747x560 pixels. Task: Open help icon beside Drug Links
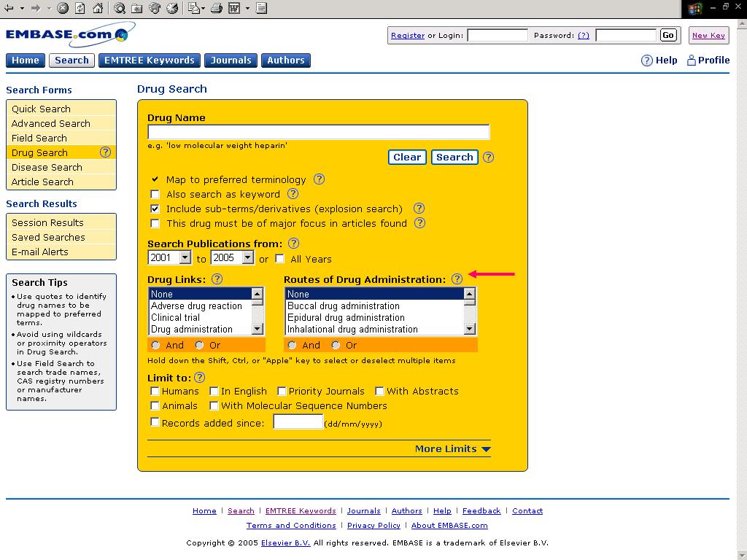[217, 279]
